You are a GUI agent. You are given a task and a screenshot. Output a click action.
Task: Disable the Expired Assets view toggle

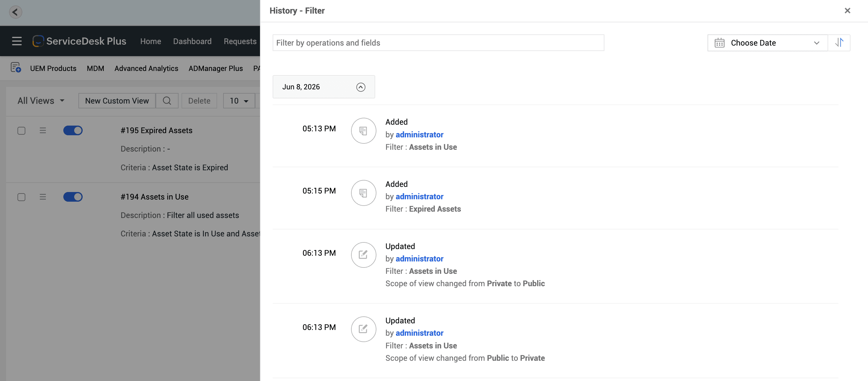point(73,130)
